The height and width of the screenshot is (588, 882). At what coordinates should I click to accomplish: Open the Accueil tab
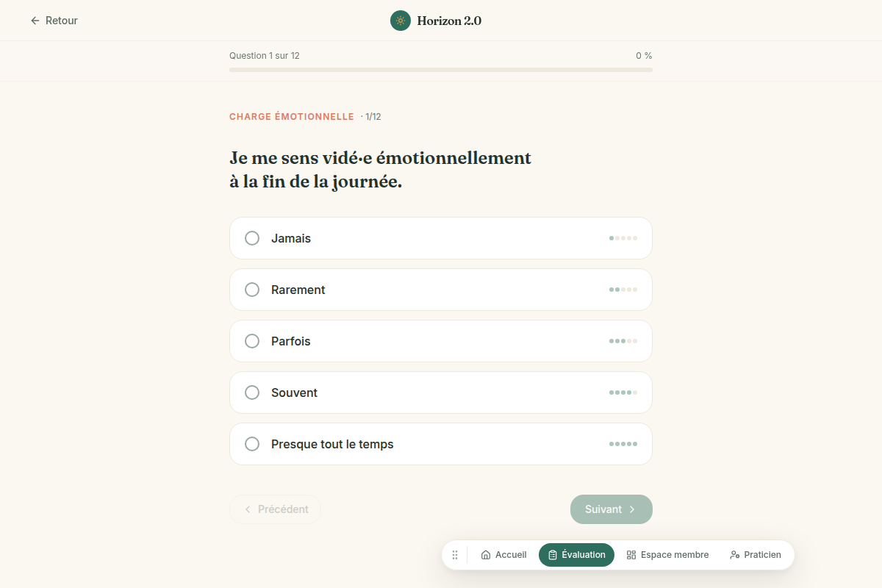(x=503, y=555)
